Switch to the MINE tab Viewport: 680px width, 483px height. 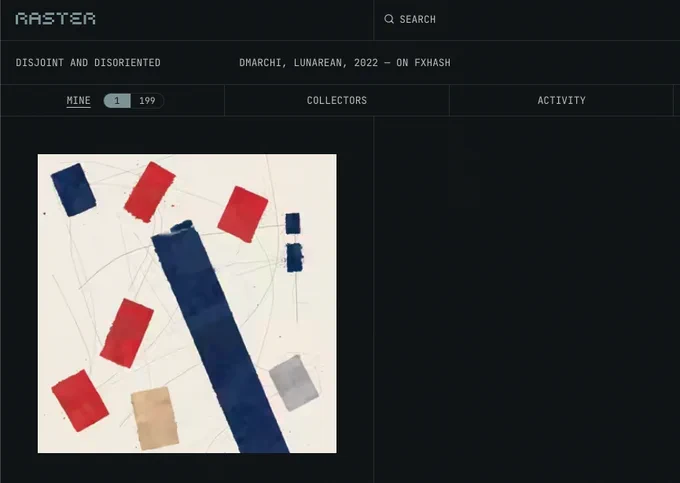[x=78, y=101]
